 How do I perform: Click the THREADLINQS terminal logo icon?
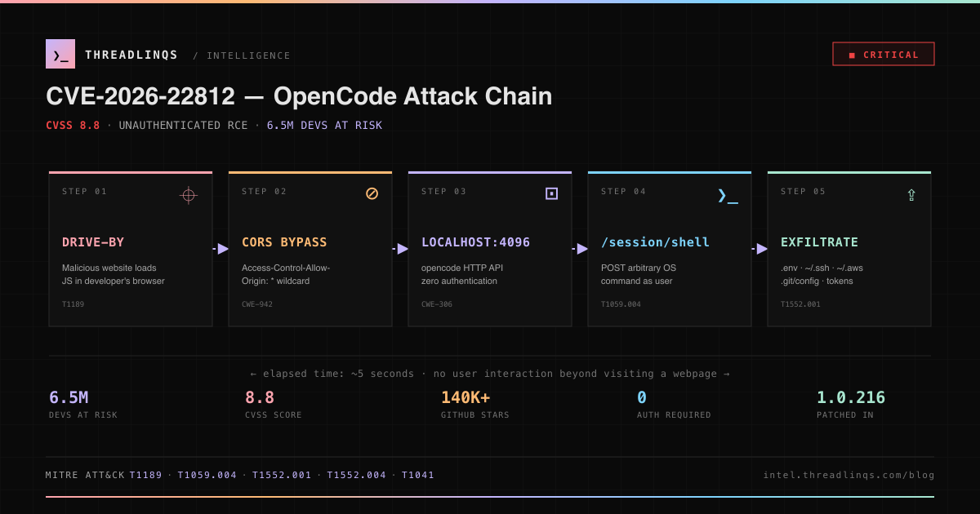60,54
